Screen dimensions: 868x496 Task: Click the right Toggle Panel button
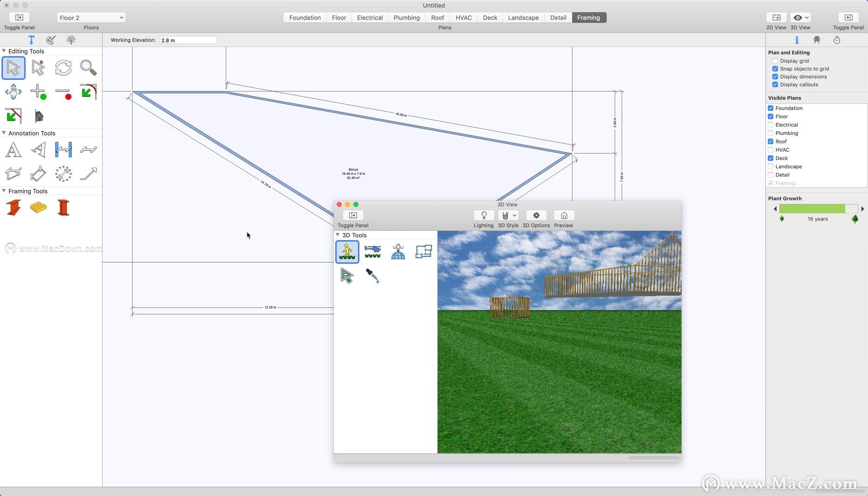tap(848, 18)
